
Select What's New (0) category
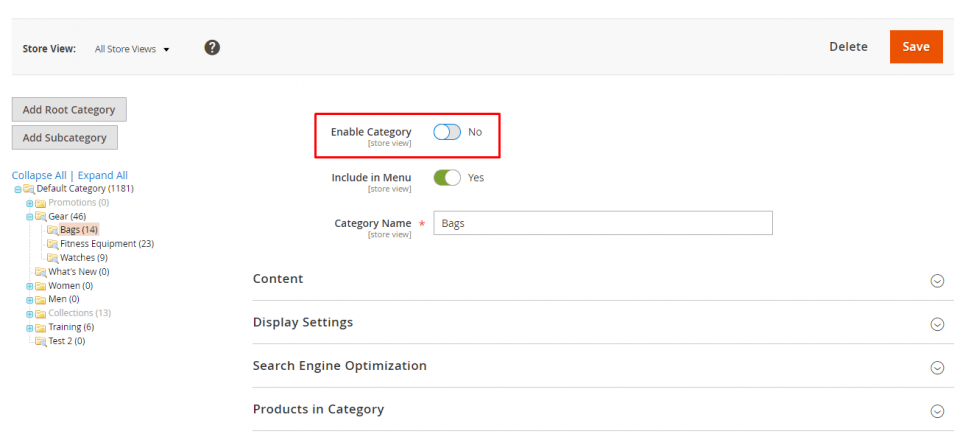pos(79,272)
